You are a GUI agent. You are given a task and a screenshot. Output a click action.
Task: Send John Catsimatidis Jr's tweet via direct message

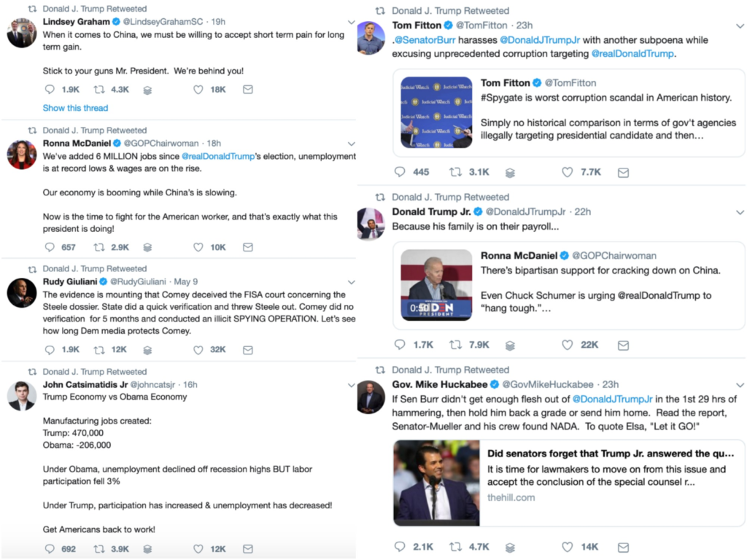[247, 549]
